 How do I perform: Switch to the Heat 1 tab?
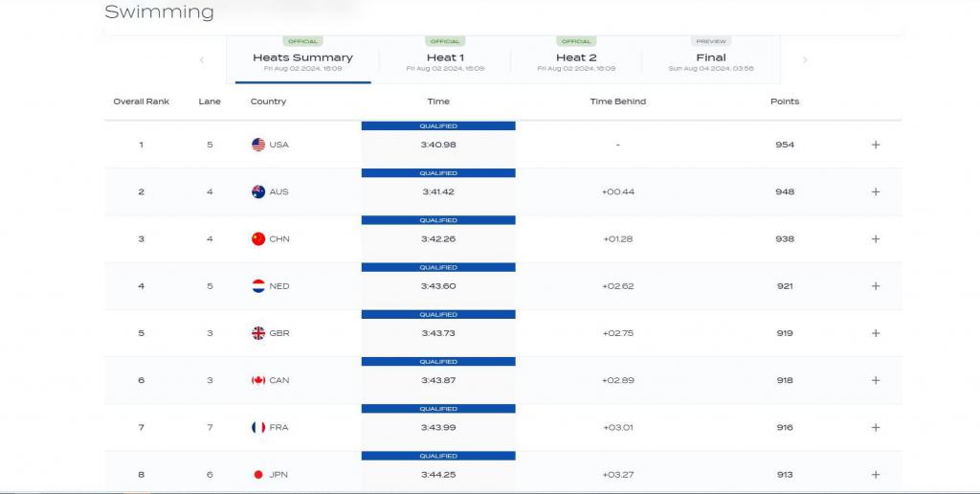445,59
